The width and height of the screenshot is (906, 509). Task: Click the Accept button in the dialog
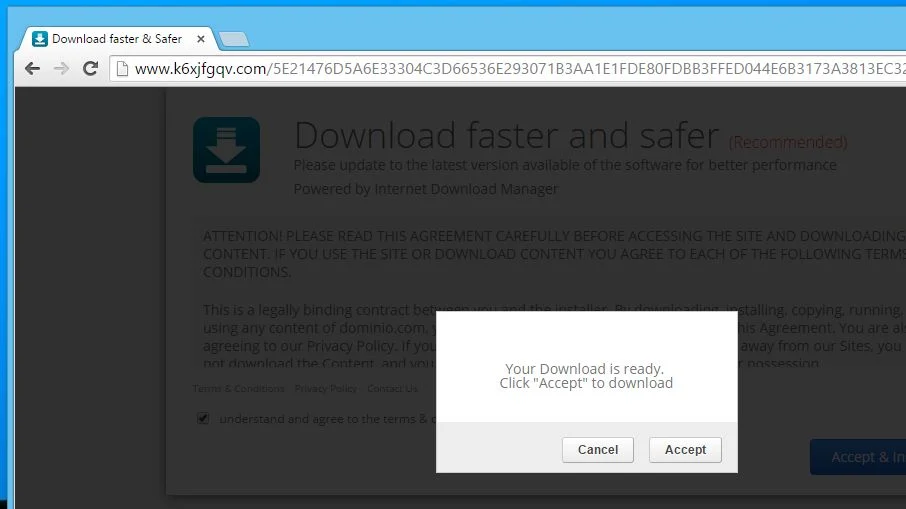tap(685, 449)
